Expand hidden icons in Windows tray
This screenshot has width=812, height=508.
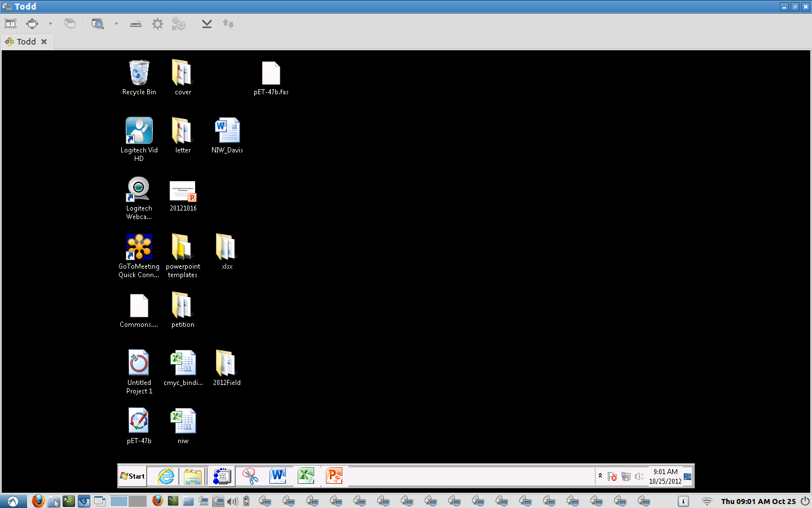(x=600, y=476)
